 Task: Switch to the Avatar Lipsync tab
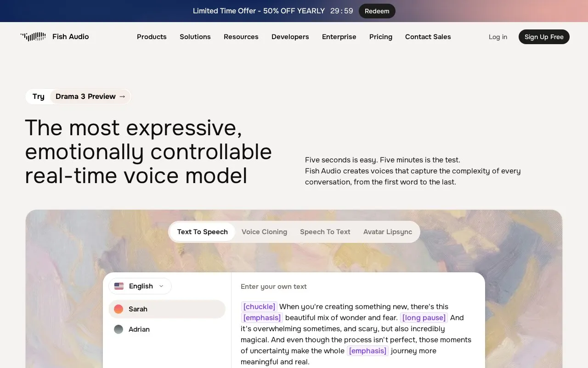tap(388, 232)
